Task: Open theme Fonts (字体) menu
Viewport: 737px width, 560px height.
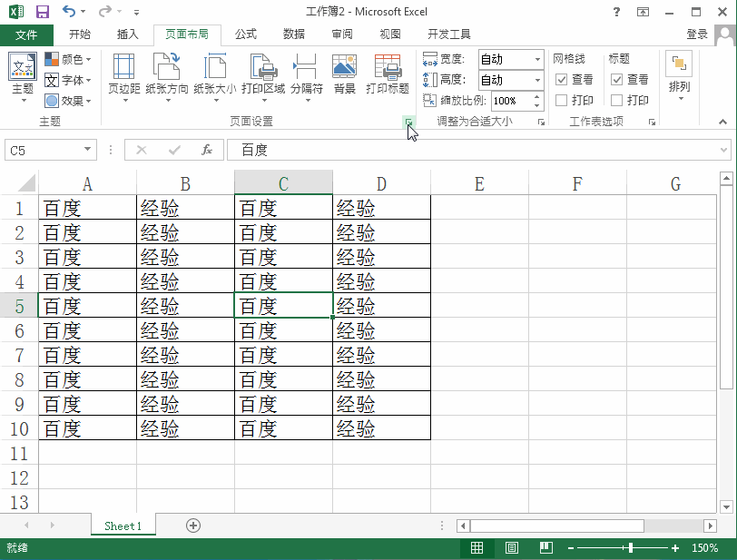Action: tap(68, 80)
